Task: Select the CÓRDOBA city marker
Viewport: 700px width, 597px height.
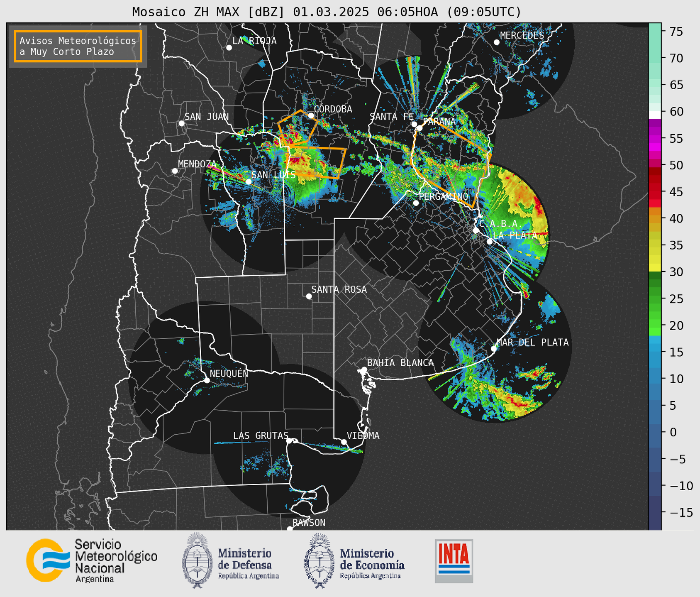Action: click(311, 115)
